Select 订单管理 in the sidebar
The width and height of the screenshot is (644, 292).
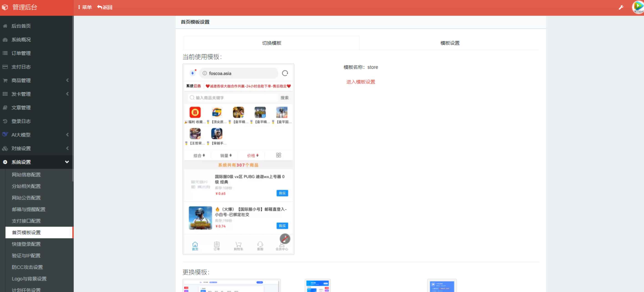point(21,53)
